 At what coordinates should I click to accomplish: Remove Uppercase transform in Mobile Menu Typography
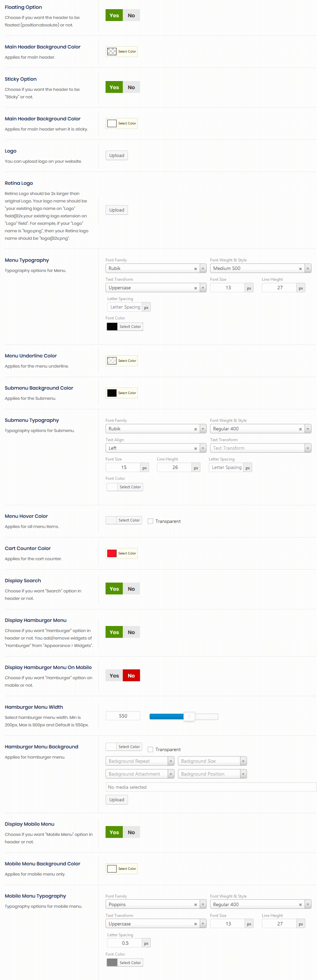click(195, 924)
